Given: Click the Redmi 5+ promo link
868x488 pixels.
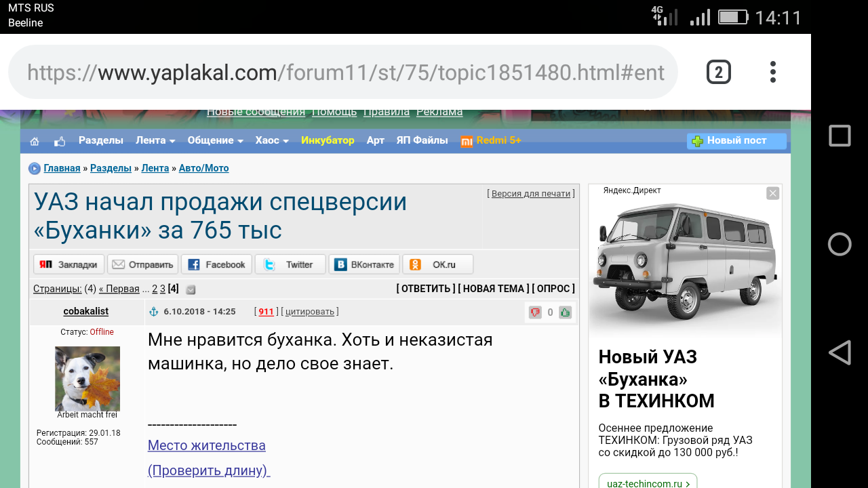Looking at the screenshot, I should 499,140.
